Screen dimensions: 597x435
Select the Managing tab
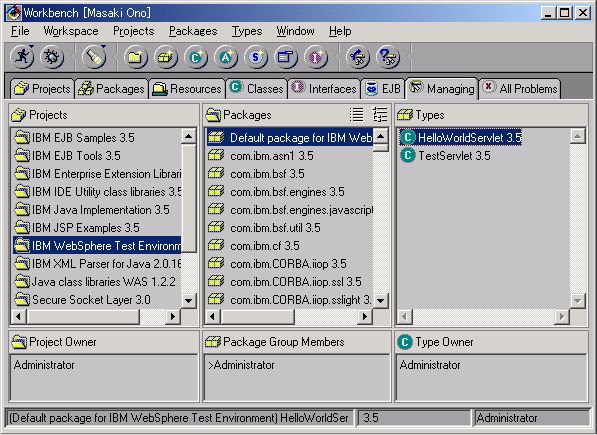[x=442, y=88]
